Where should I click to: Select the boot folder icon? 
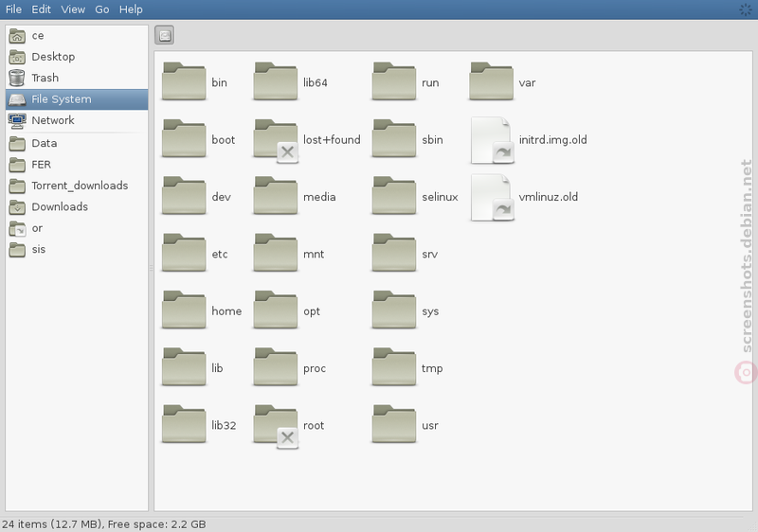184,138
